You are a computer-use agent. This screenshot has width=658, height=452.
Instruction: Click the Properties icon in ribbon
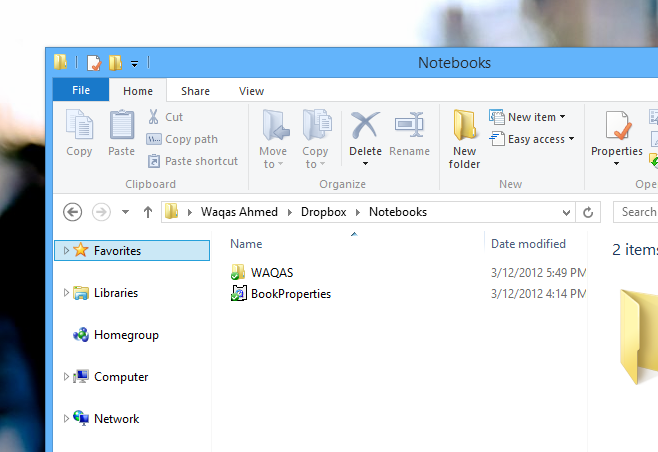[617, 125]
